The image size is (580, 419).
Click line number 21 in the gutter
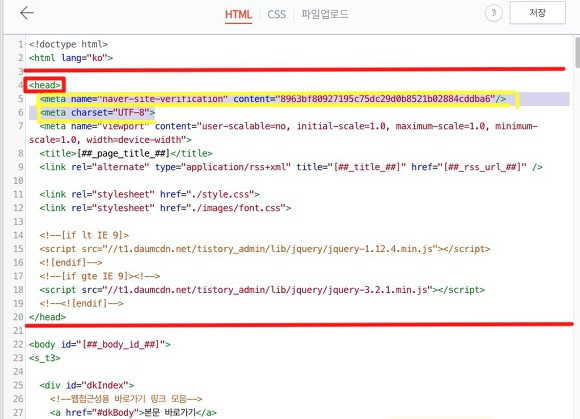[18, 331]
